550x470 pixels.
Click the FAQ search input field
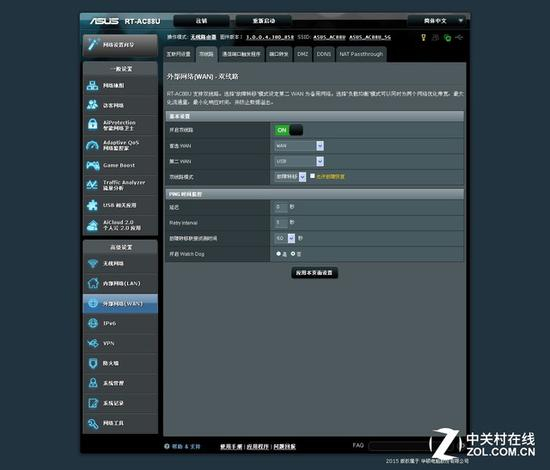click(x=400, y=445)
